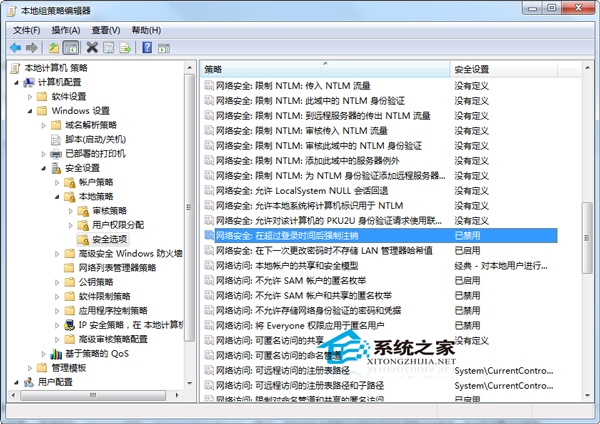Open Properties from the toolbar icon
Screen dimensions: 600x424
click(109, 48)
